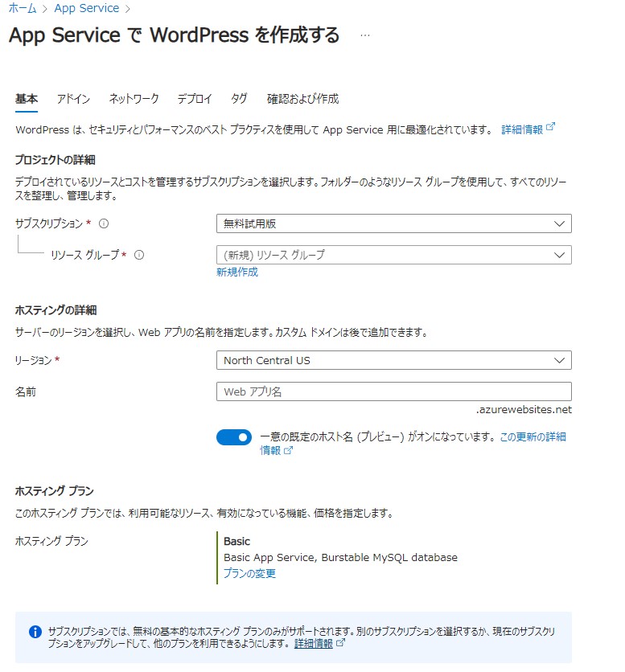625x672 pixels.
Task: Go to the タグ tab
Action: [239, 99]
